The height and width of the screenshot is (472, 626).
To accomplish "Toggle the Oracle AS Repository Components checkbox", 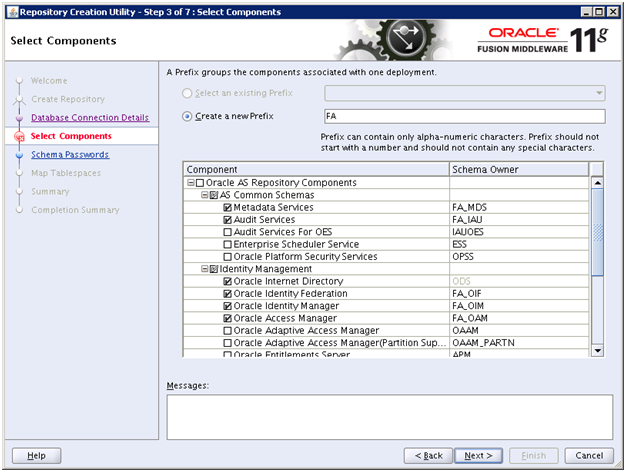I will pyautogui.click(x=200, y=183).
